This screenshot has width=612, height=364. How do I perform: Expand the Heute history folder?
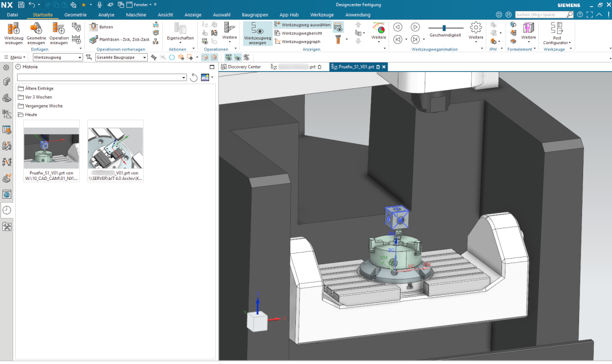click(31, 114)
